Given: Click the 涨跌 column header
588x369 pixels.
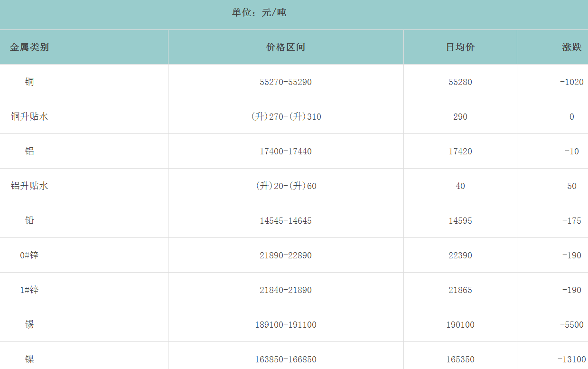Looking at the screenshot, I should click(x=571, y=47).
